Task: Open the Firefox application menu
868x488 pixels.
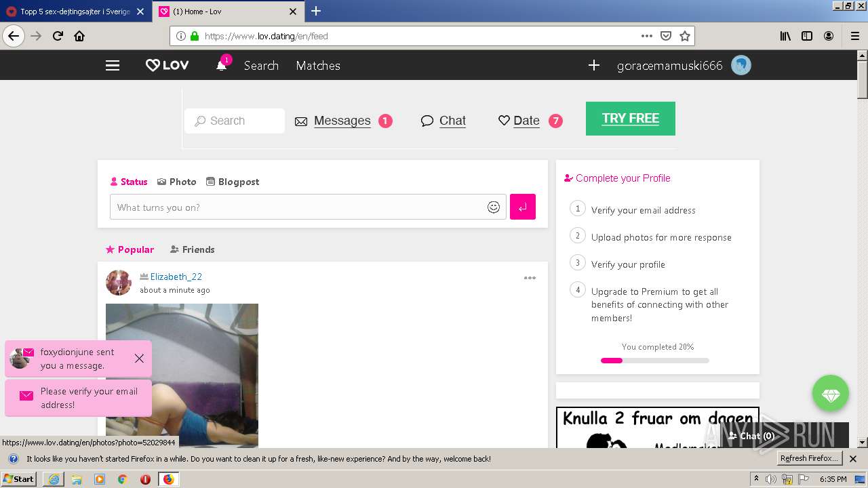Action: coord(854,36)
